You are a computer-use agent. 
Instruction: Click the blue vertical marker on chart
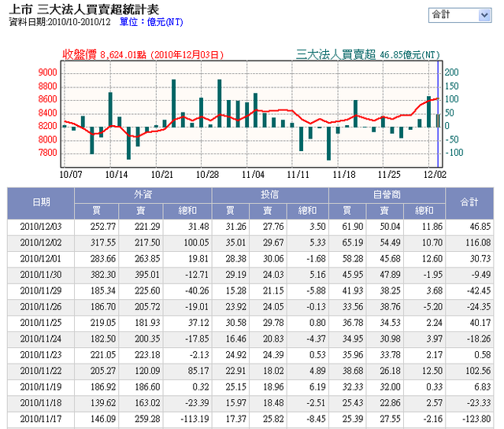point(438,114)
